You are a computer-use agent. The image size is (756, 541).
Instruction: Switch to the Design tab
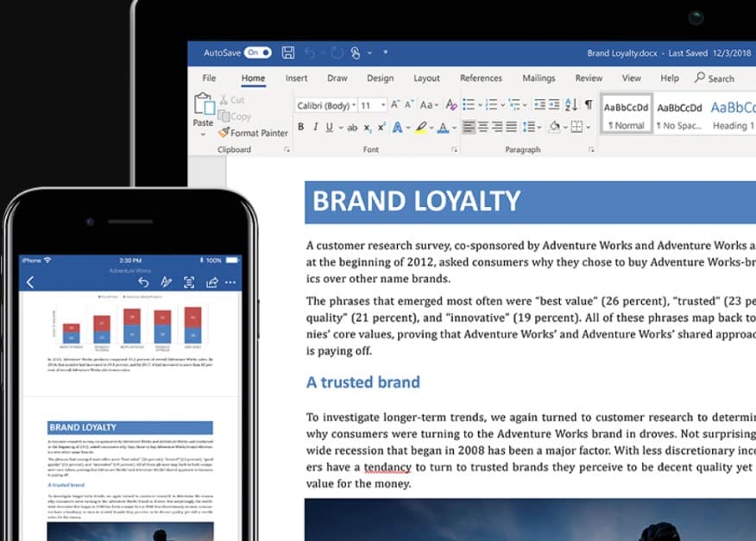click(380, 79)
